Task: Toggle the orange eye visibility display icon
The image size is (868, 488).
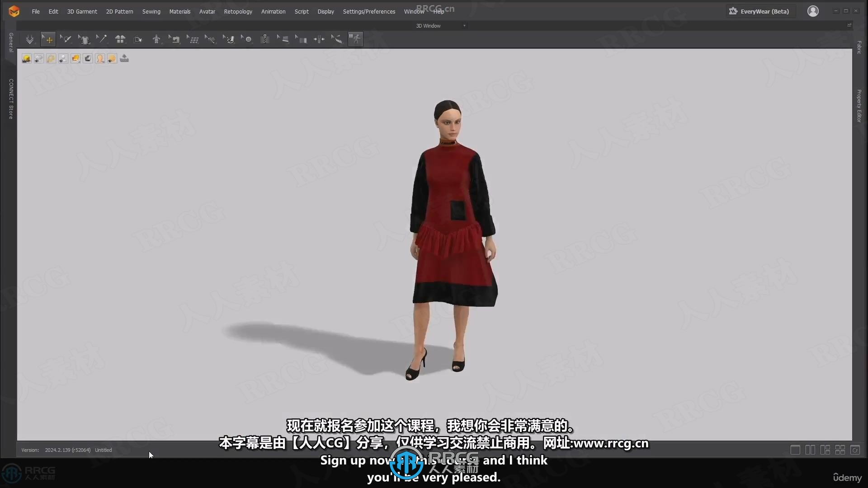Action: [112, 58]
